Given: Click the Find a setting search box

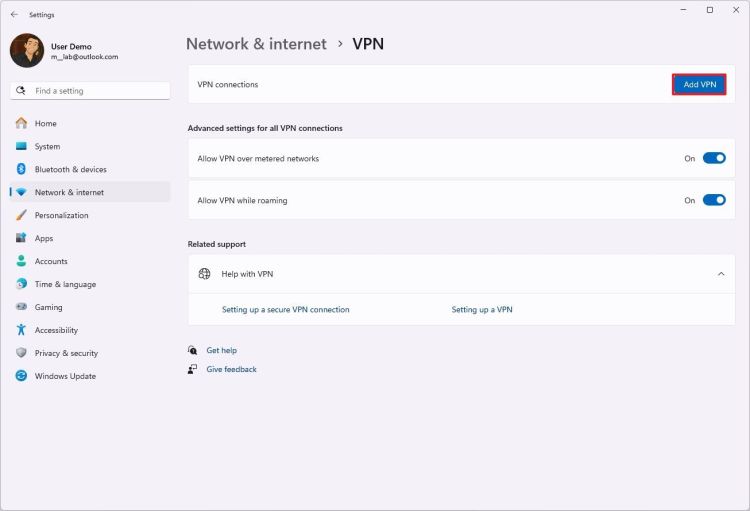Looking at the screenshot, I should click(x=90, y=91).
